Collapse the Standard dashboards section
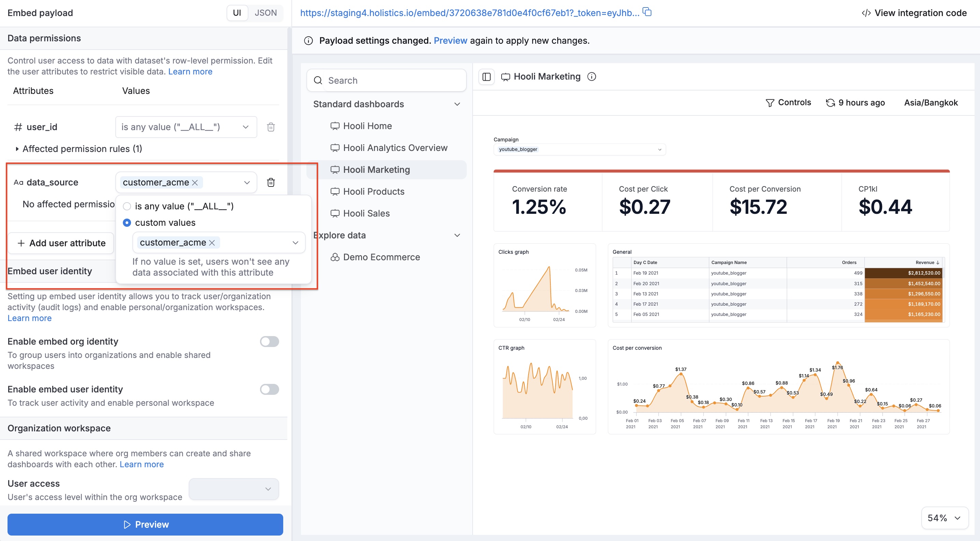 coord(457,104)
